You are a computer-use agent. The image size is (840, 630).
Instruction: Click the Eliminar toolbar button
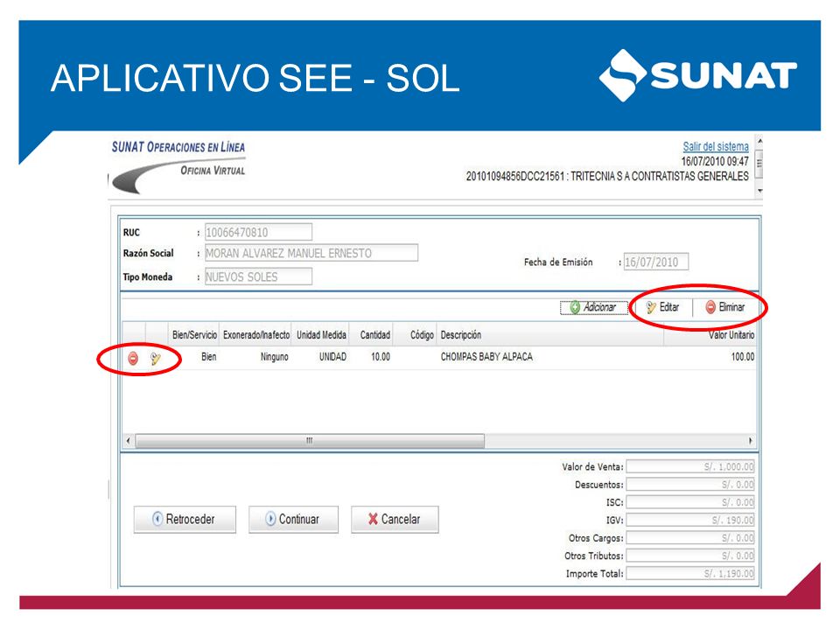click(x=725, y=307)
